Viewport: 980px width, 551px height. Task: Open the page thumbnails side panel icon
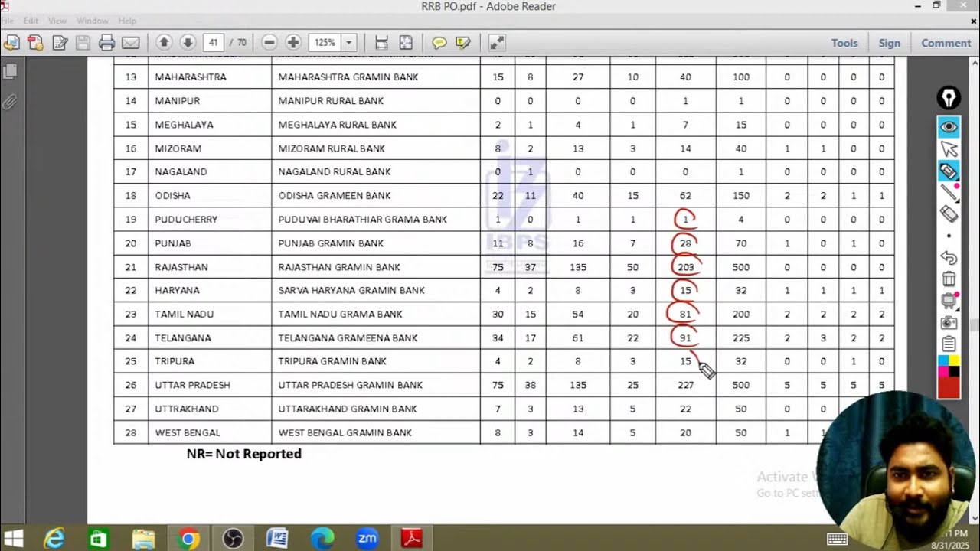point(10,72)
